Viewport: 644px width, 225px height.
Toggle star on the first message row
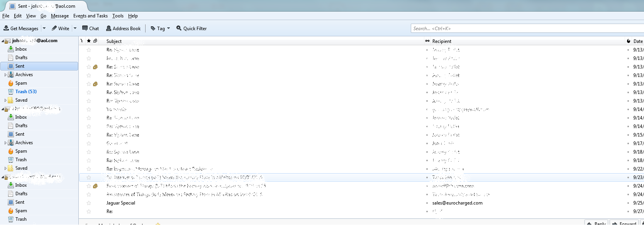pos(89,50)
